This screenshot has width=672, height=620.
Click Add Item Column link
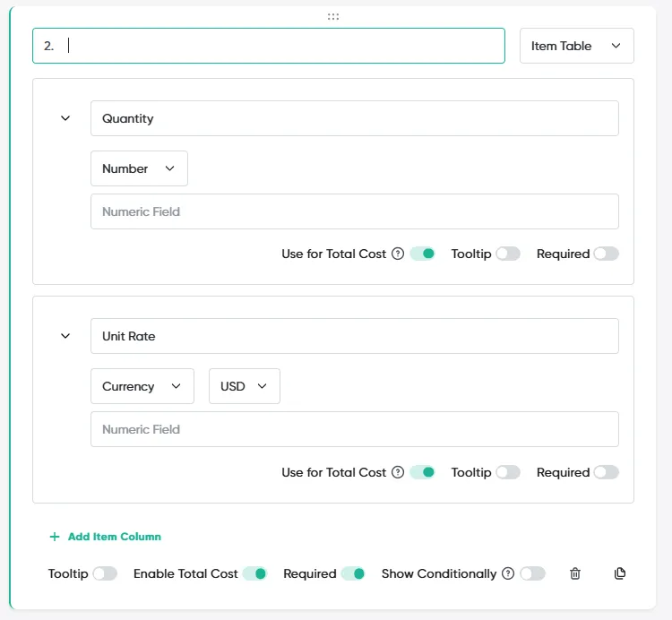(x=106, y=537)
